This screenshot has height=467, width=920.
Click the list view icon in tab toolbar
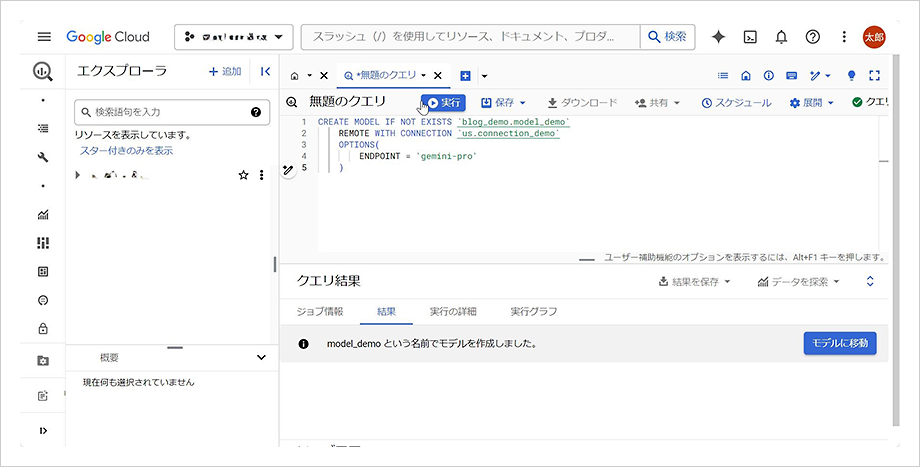click(723, 76)
